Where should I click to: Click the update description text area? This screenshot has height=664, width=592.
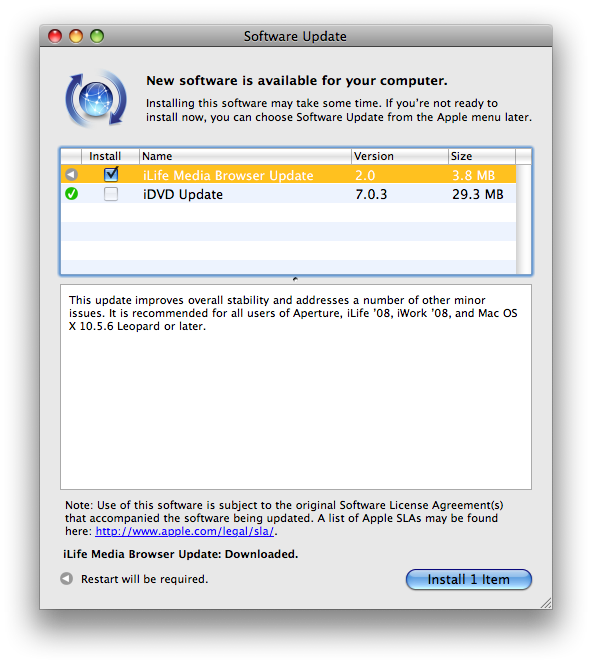296,387
